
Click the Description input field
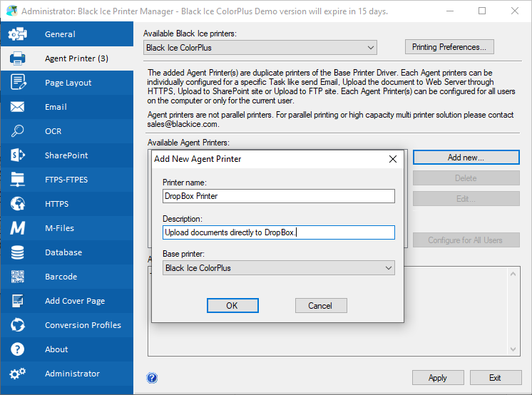point(279,232)
